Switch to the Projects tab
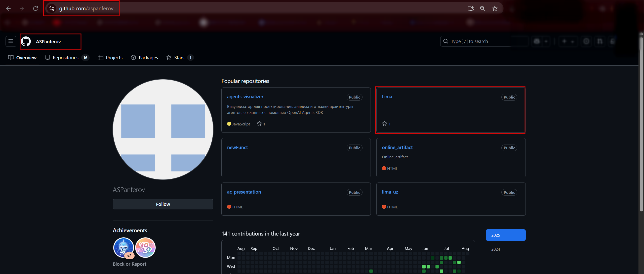 pos(110,58)
